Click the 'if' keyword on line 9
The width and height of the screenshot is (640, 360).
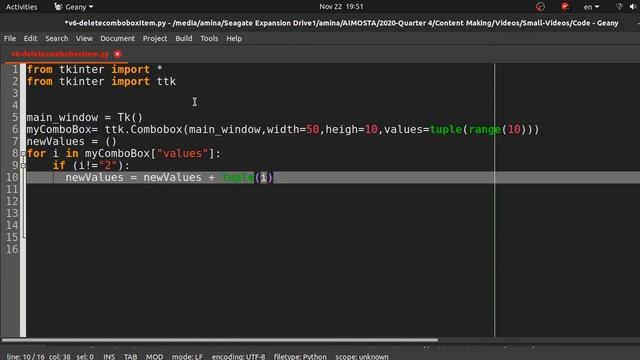tap(59, 166)
